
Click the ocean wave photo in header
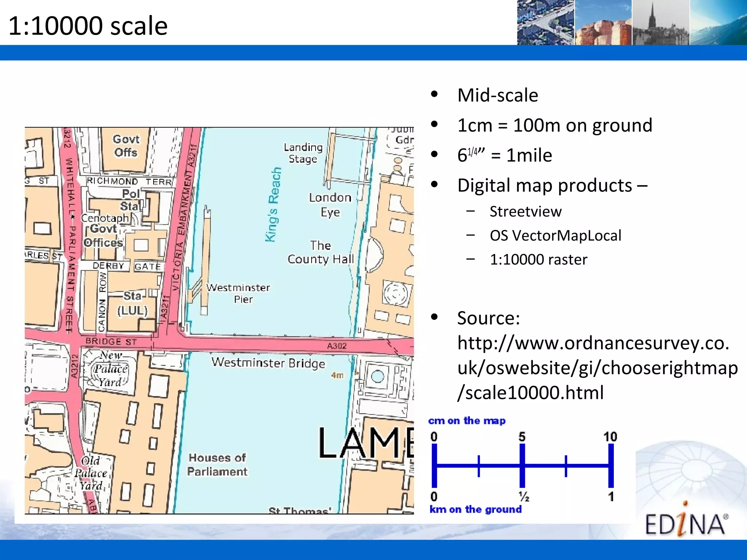pyautogui.click(x=718, y=23)
